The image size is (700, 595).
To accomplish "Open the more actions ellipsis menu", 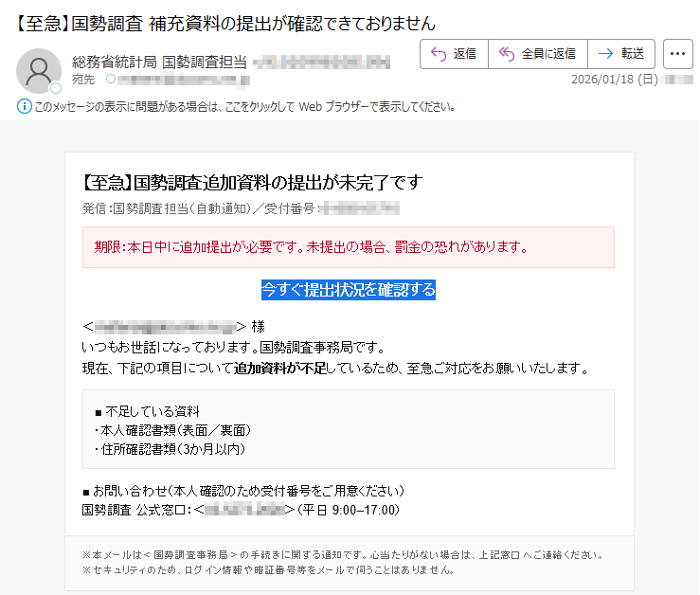I will tap(677, 54).
